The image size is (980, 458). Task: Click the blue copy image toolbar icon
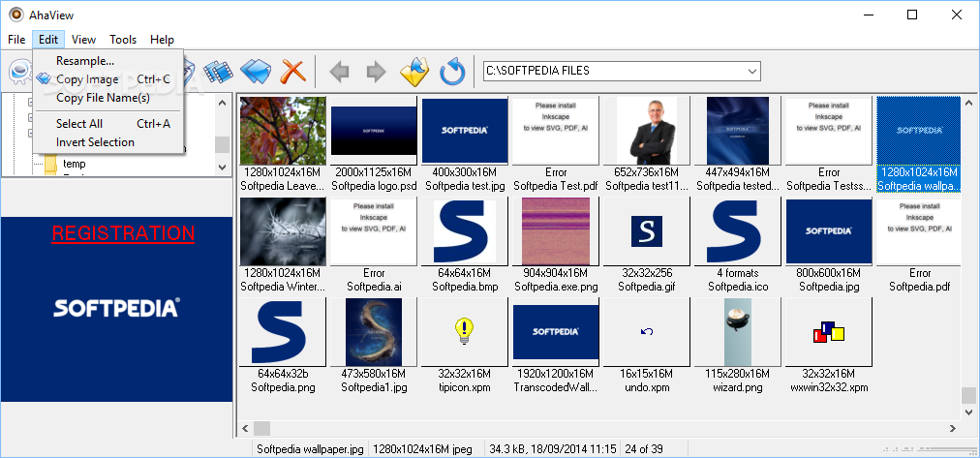[255, 72]
